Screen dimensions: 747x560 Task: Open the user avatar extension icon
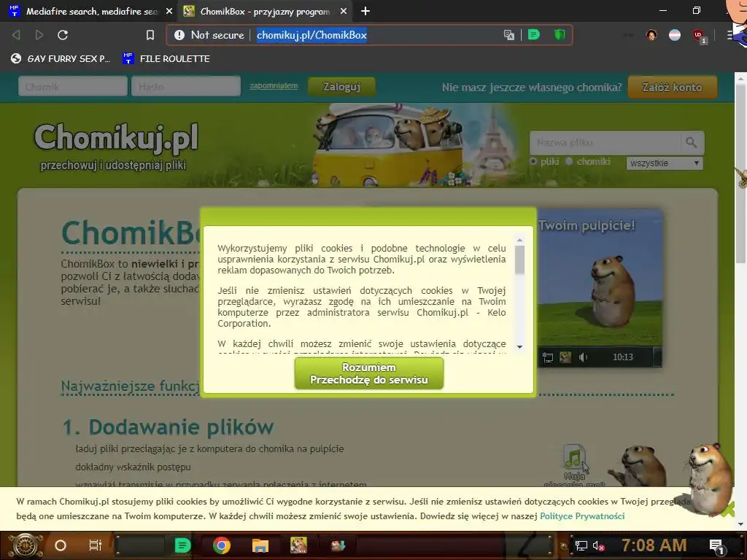pyautogui.click(x=651, y=35)
